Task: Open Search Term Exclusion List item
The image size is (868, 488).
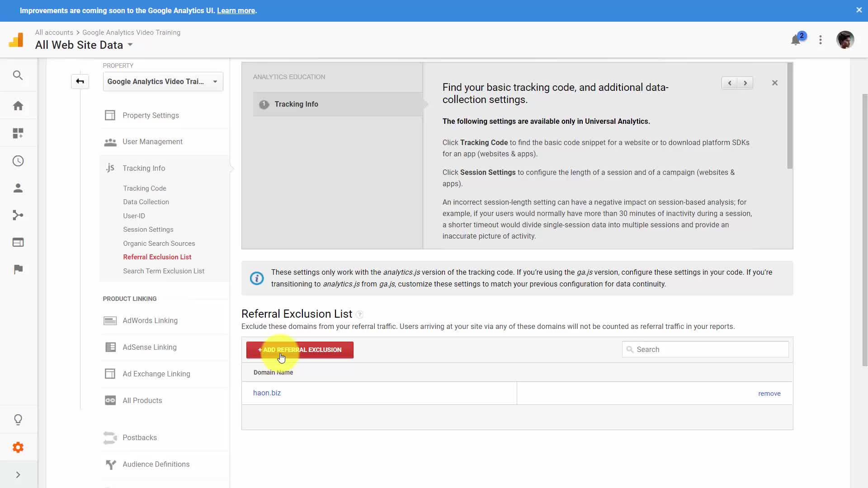Action: [164, 271]
